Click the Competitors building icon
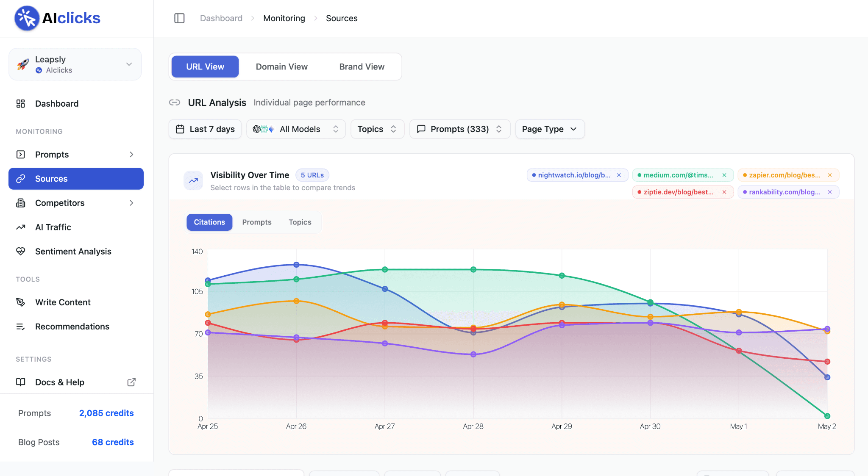868x476 pixels. click(x=20, y=203)
